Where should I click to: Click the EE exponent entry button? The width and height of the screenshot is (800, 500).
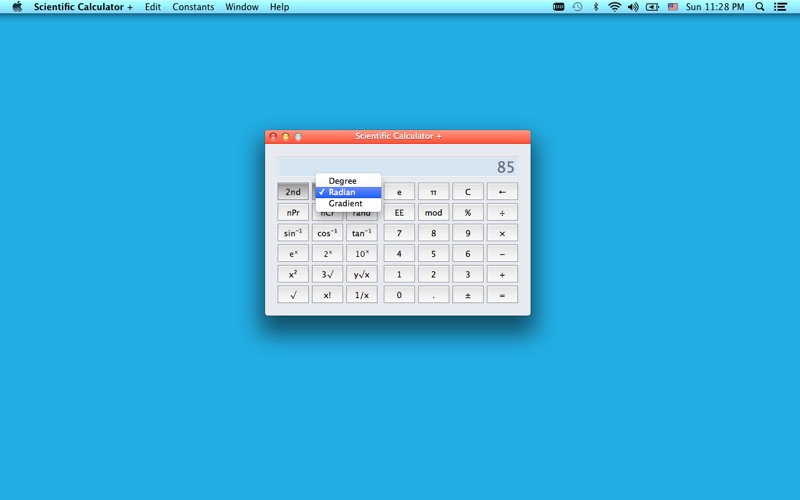399,212
